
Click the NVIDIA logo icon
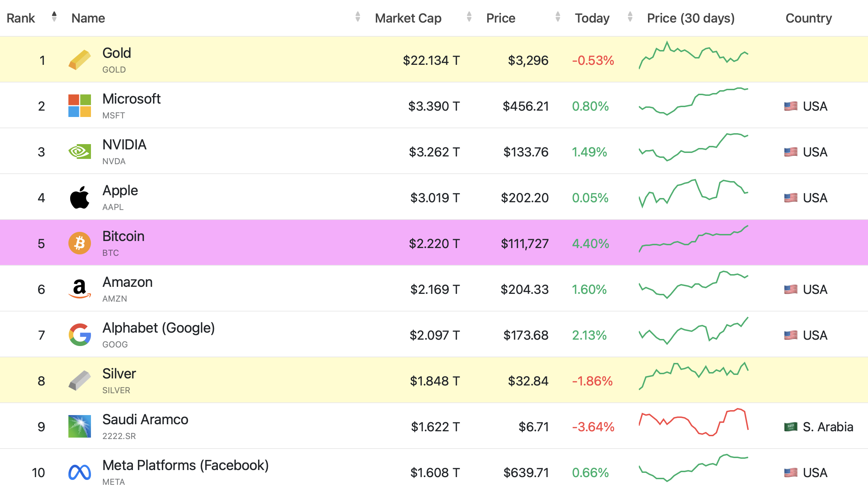click(x=79, y=152)
